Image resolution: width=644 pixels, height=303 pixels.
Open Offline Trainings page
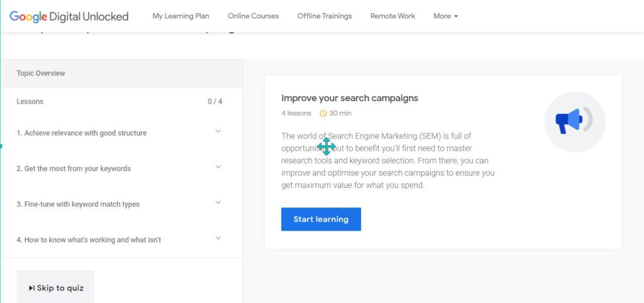click(325, 16)
